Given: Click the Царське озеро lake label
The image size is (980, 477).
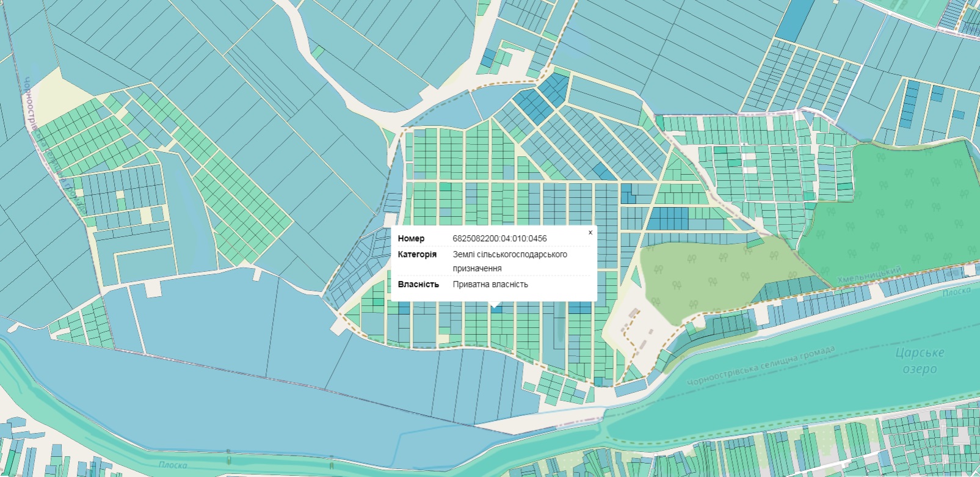Looking at the screenshot, I should [x=920, y=360].
